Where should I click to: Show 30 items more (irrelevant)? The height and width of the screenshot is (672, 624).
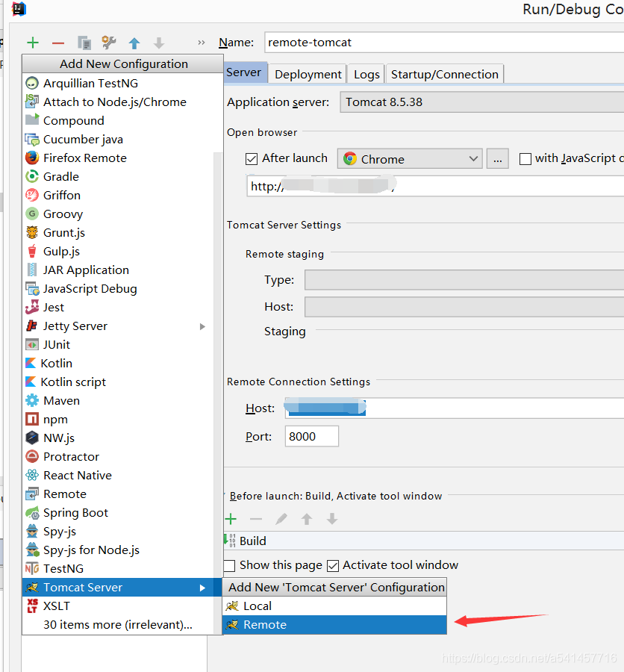tap(117, 625)
